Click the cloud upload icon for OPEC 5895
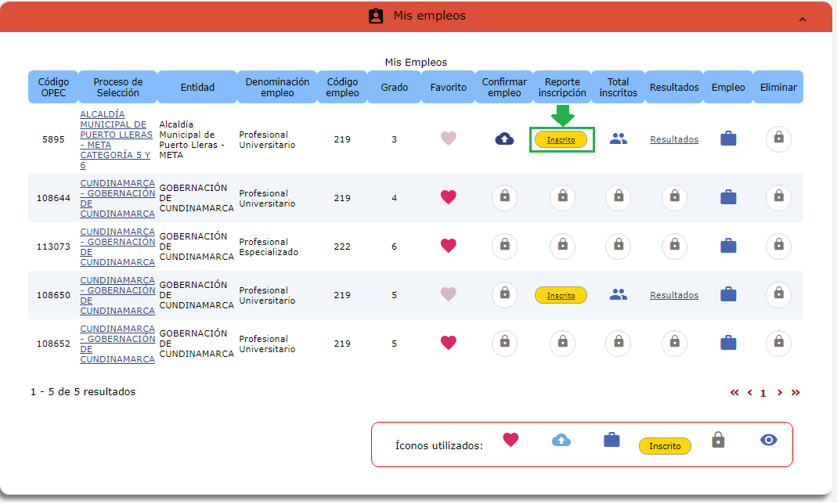The height and width of the screenshot is (504, 837). click(504, 139)
